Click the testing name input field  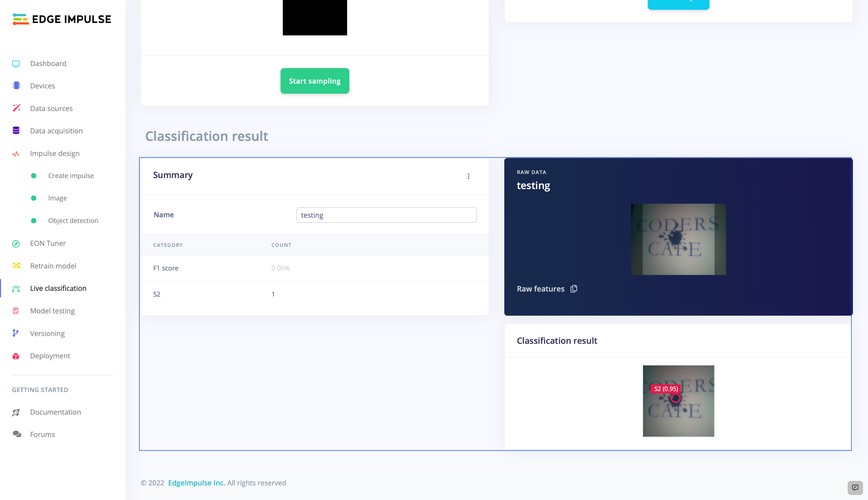coord(386,214)
